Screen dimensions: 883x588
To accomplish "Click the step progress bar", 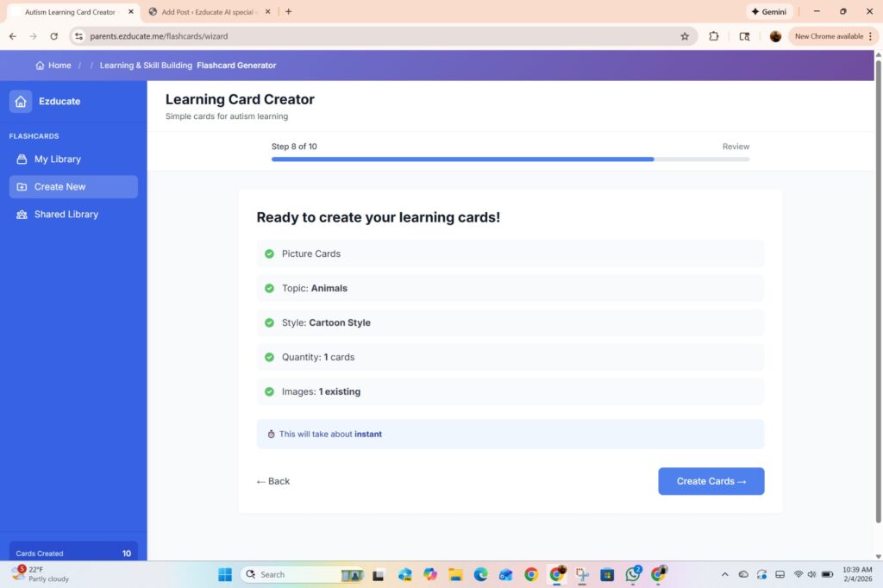I will tap(510, 160).
